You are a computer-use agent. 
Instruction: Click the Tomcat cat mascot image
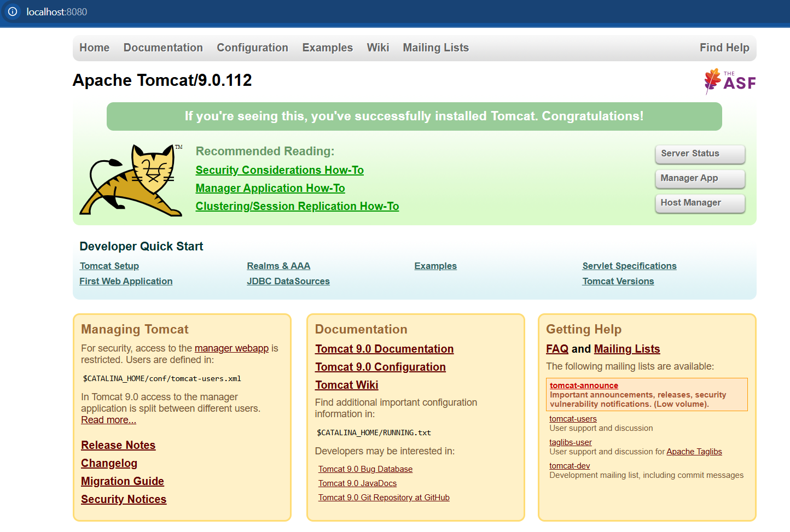[x=131, y=180]
